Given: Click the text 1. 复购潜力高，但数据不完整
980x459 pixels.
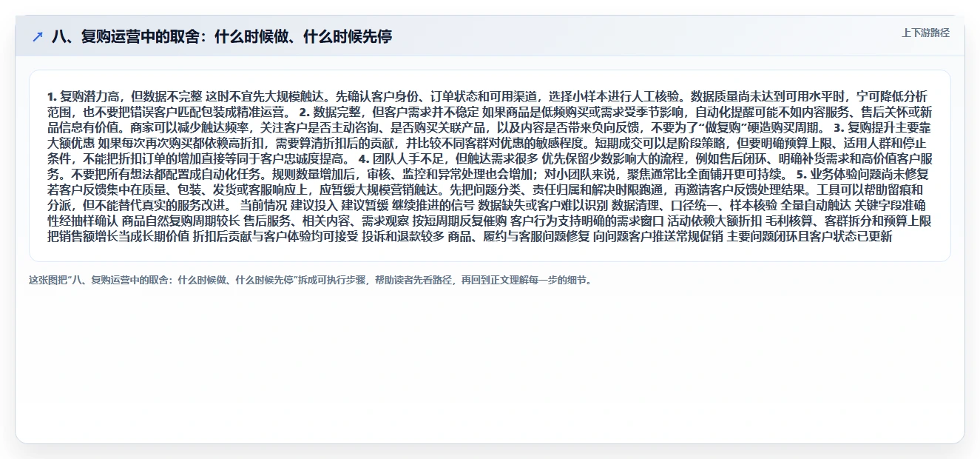Looking at the screenshot, I should point(124,96).
